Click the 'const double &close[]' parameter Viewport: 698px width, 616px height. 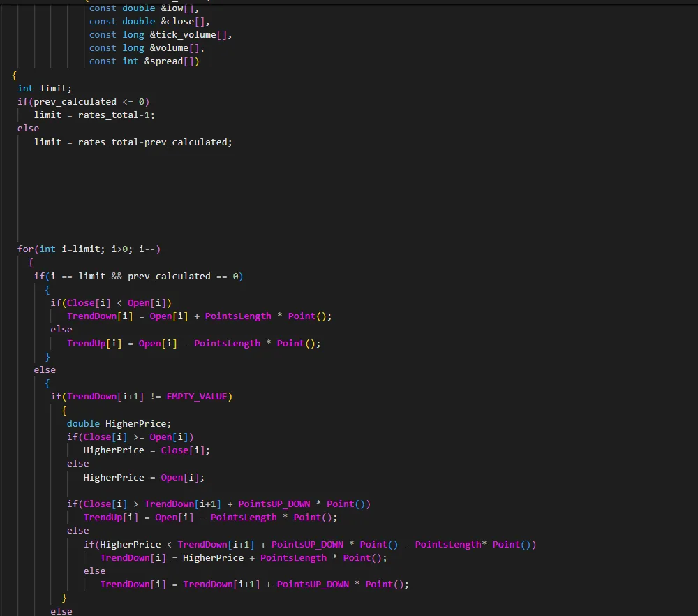[146, 21]
